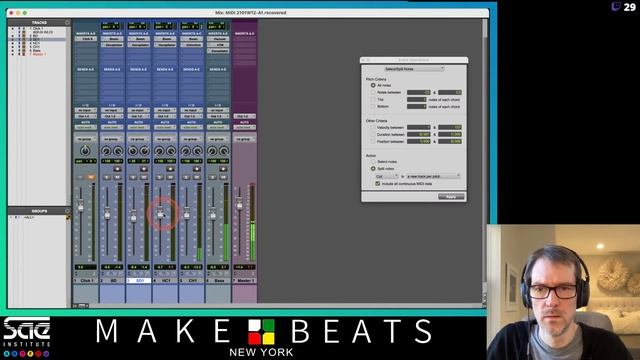Select the BD track name button
Image resolution: width=640 pixels, height=360 pixels.
coord(112,281)
